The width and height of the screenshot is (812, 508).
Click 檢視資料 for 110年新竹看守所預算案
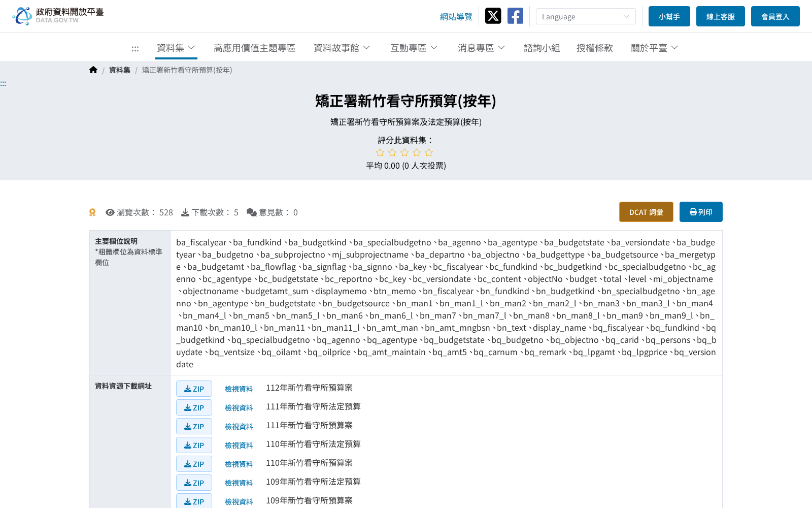(239, 464)
